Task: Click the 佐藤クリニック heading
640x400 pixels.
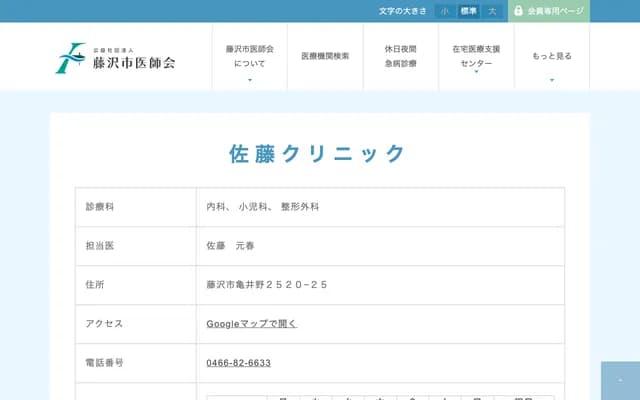Action: tap(319, 153)
